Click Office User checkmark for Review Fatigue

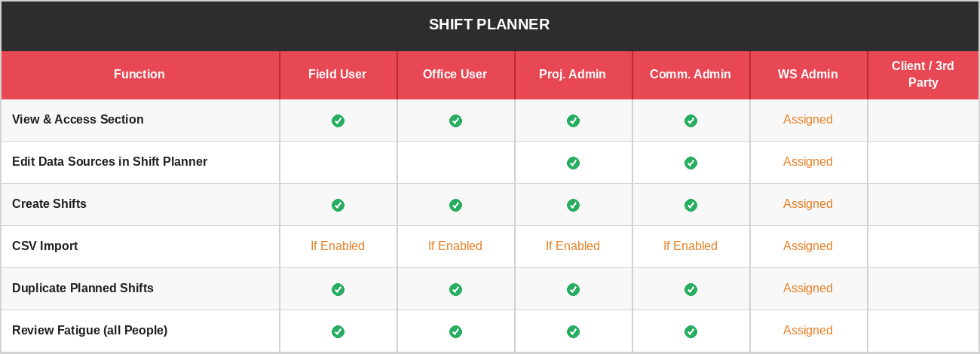click(x=455, y=331)
